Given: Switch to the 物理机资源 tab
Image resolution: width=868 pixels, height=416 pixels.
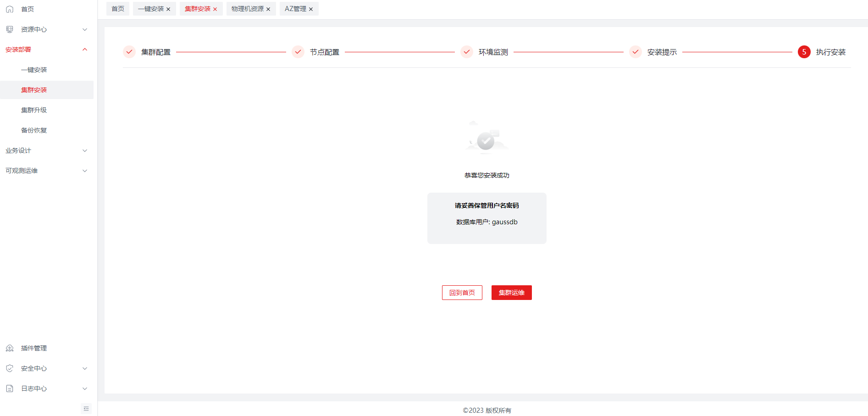Looking at the screenshot, I should point(247,9).
